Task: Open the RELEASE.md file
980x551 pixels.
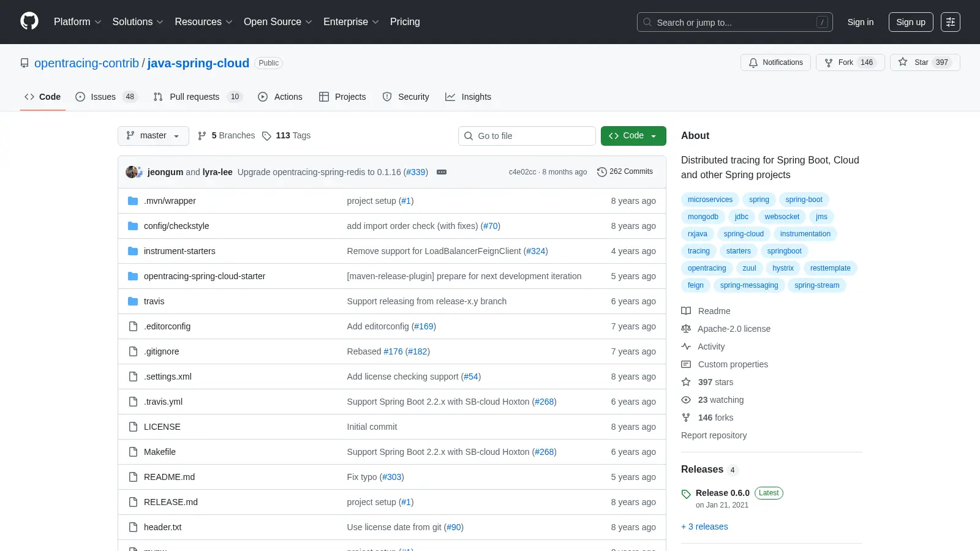Action: 171,502
